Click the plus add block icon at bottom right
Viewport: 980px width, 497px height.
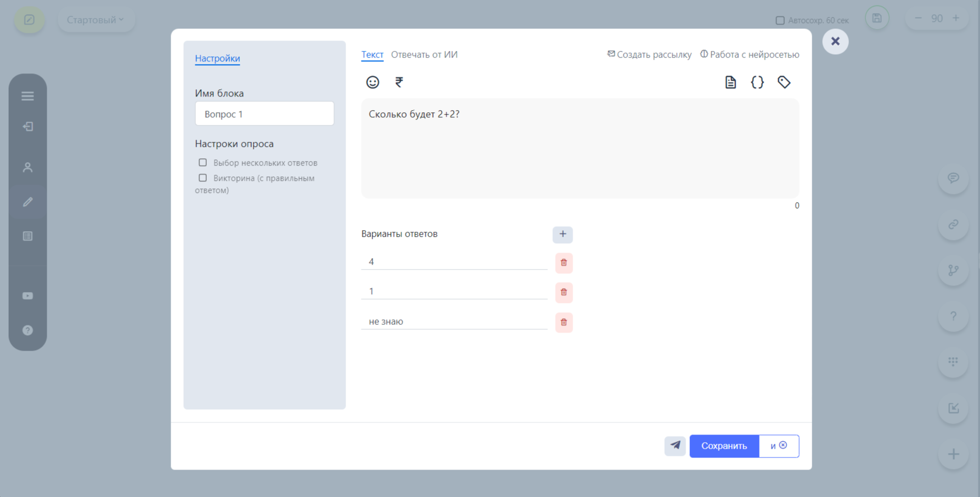click(x=954, y=454)
